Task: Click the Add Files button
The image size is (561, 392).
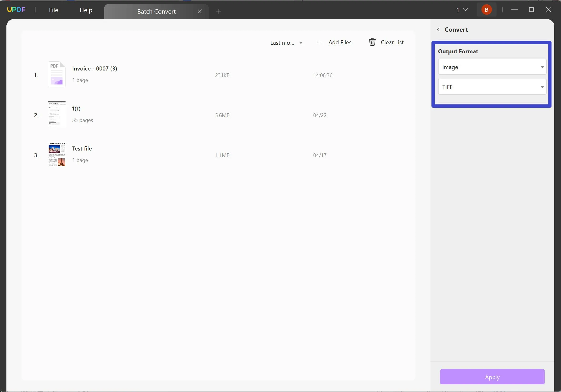Action: point(334,42)
